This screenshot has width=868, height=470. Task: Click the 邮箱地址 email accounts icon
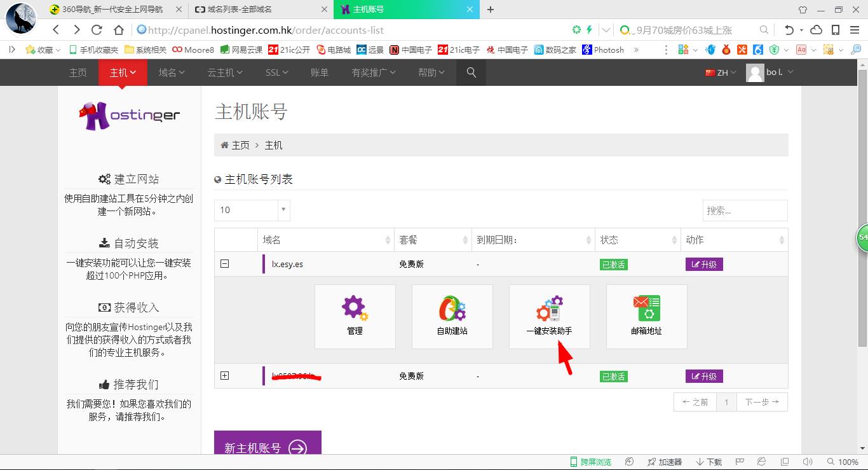pos(646,316)
